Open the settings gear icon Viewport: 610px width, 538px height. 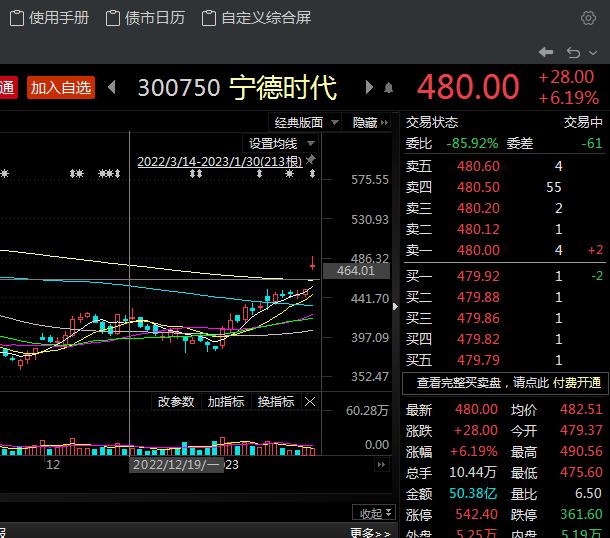pyautogui.click(x=588, y=18)
